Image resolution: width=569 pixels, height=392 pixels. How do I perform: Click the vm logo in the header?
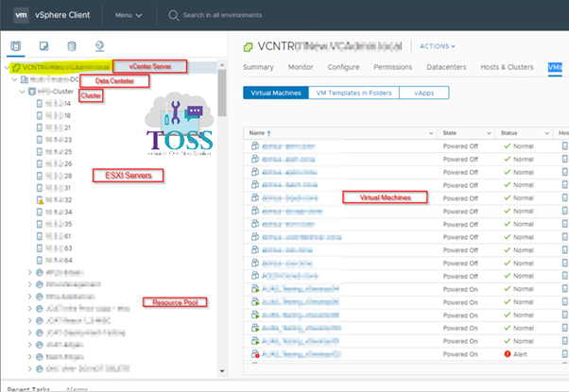pos(21,15)
